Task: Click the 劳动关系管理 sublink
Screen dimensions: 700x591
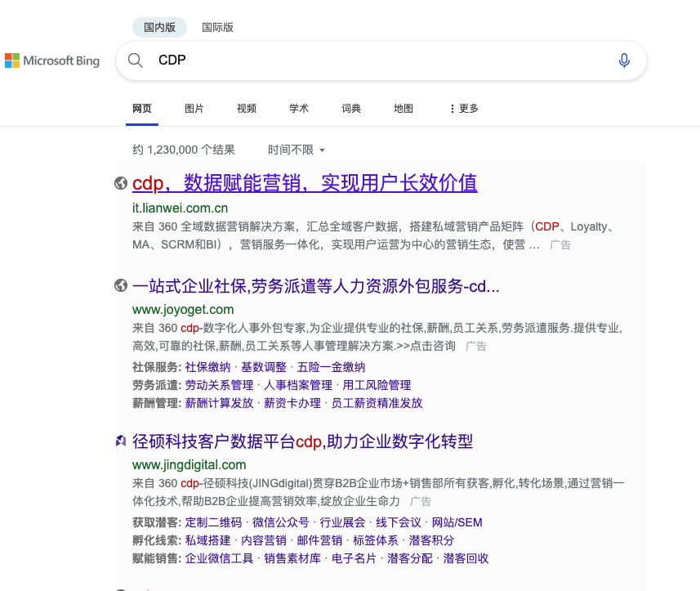Action: click(219, 385)
